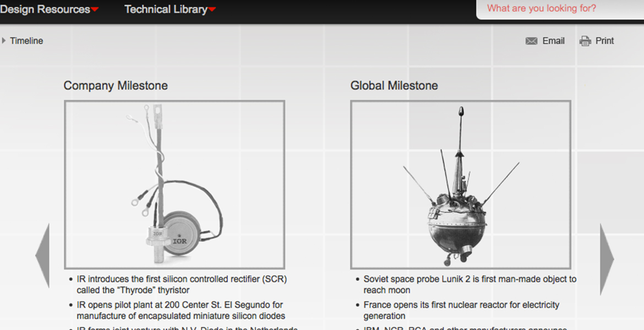Go to previous milestone with left arrow
Screen dimensions: 644x330
pyautogui.click(x=42, y=256)
